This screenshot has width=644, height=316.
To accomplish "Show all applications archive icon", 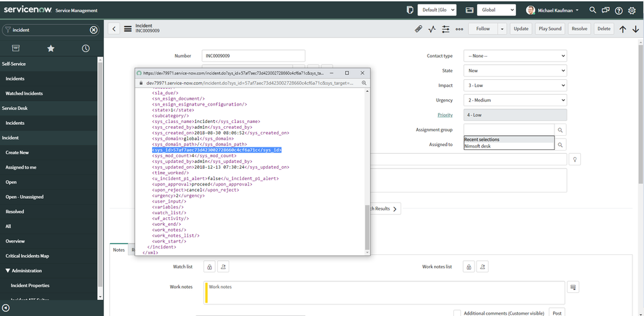I will (x=15, y=48).
